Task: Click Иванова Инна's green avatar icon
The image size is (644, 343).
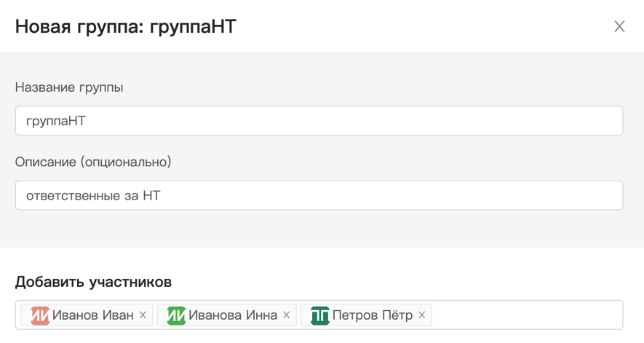Action: click(x=176, y=315)
